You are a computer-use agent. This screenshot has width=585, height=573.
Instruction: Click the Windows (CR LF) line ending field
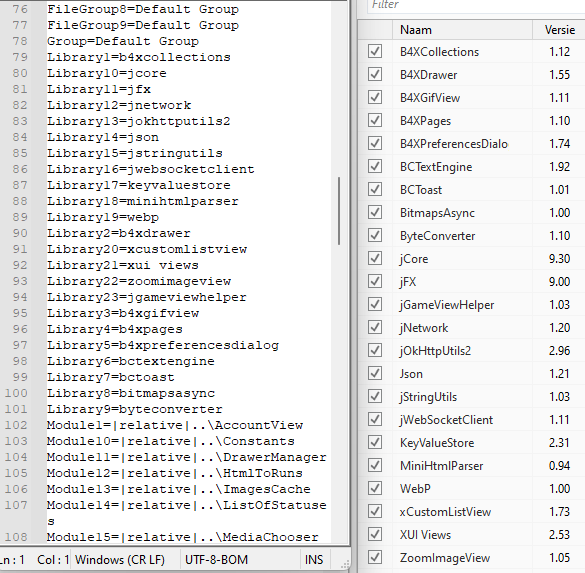[x=119, y=560]
